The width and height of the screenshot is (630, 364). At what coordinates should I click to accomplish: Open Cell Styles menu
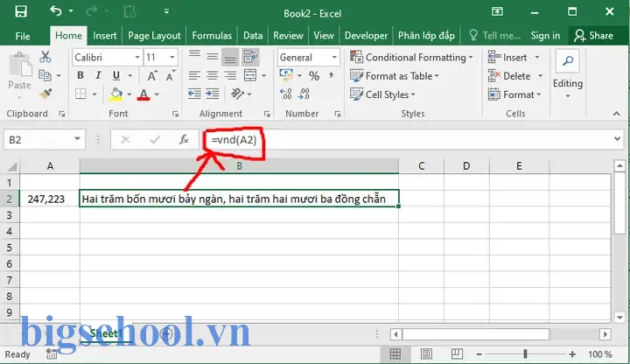382,94
